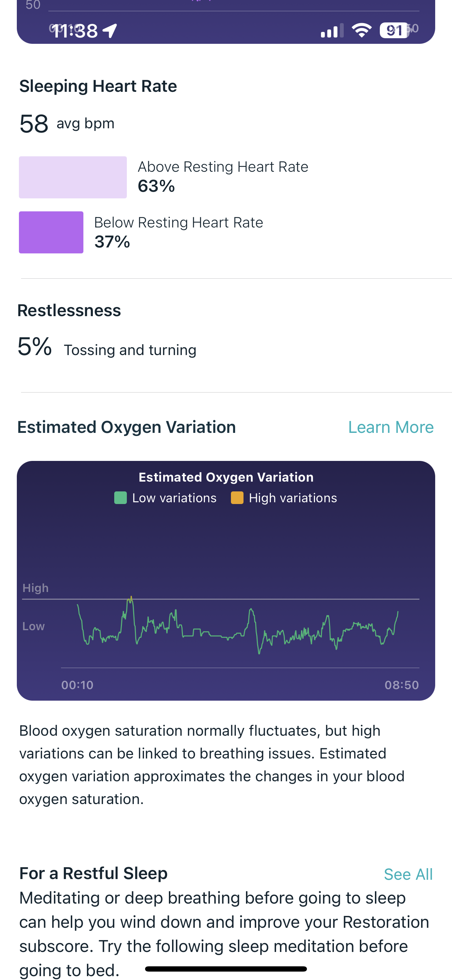The height and width of the screenshot is (980, 452).
Task: Tap the Learn More link
Action: point(391,427)
